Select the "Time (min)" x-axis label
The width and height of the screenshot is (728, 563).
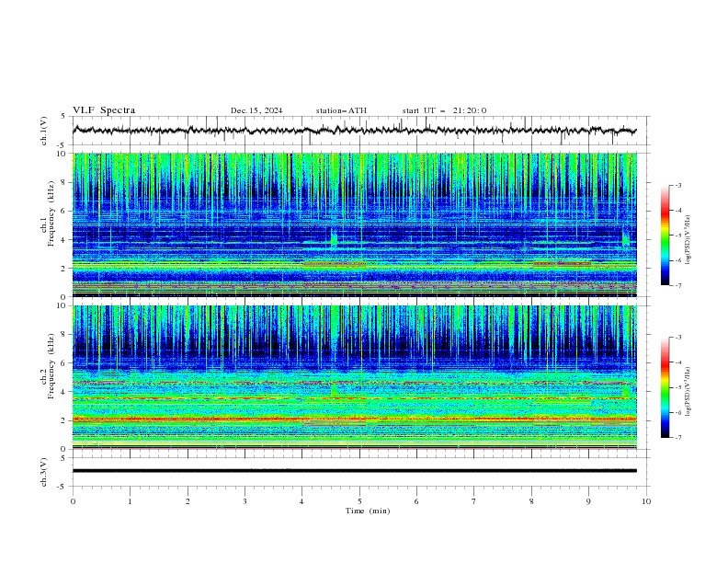pyautogui.click(x=368, y=511)
